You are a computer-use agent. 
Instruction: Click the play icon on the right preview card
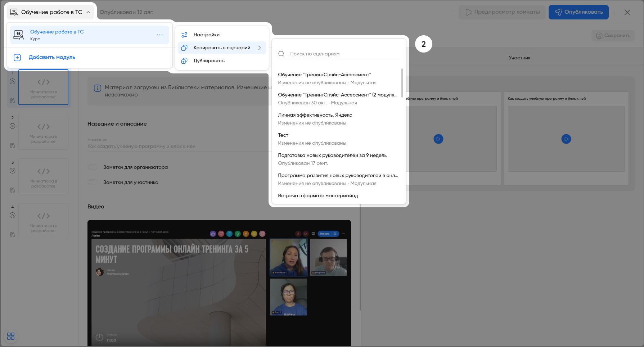(x=566, y=139)
